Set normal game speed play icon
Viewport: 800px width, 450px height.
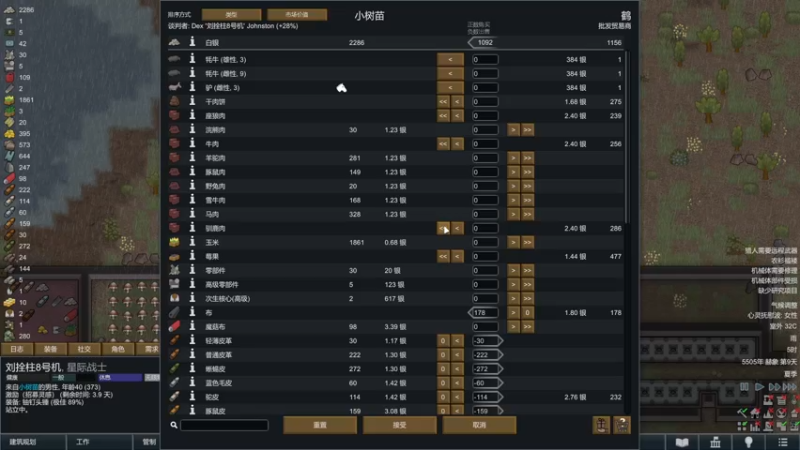759,387
